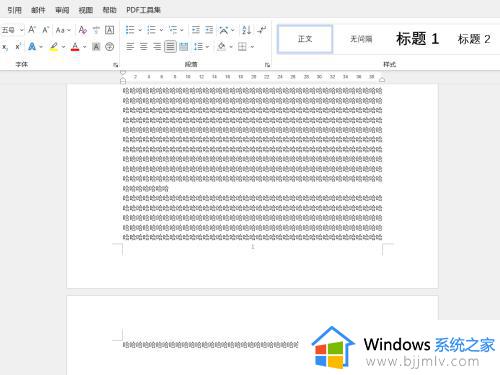This screenshot has width=500, height=375.
Task: Apply the 标题 2 heading style
Action: [x=474, y=39]
